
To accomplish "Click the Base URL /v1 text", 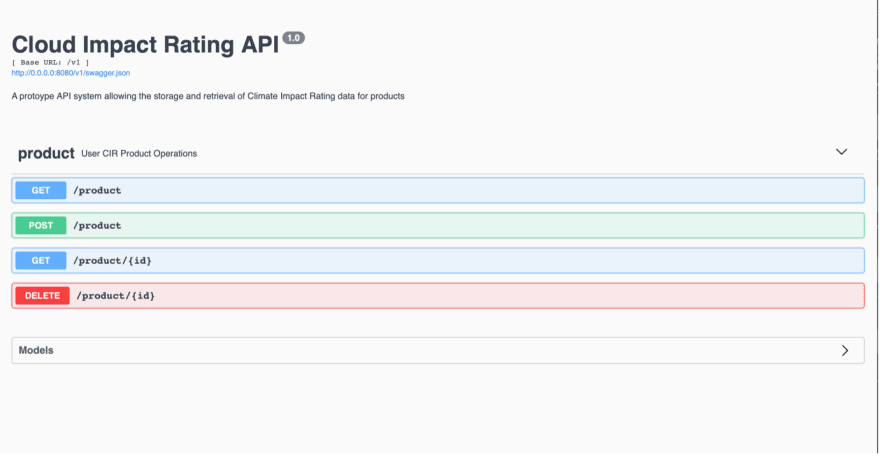I will [x=51, y=63].
